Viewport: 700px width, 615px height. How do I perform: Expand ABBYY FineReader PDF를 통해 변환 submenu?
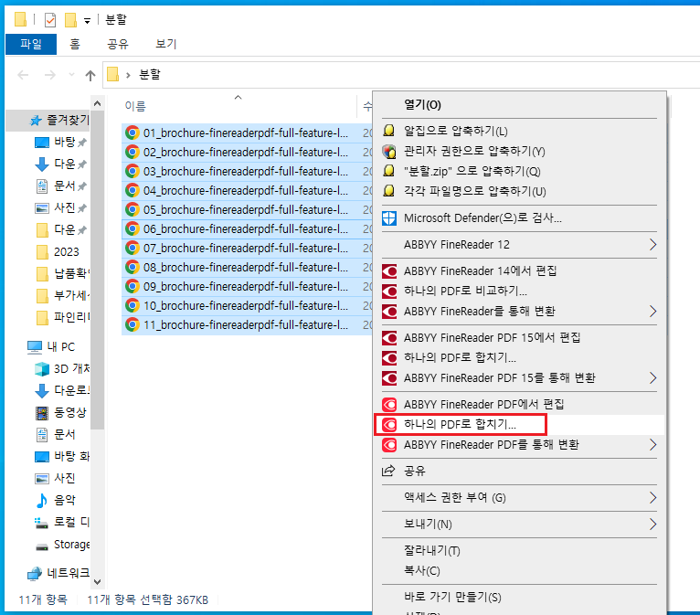(x=652, y=444)
